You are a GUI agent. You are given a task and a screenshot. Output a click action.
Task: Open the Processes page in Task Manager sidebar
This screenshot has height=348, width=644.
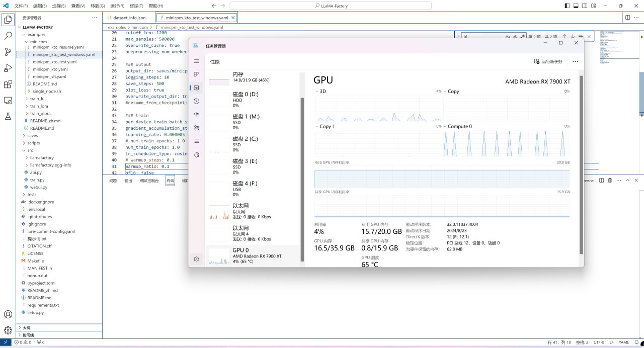click(x=196, y=74)
